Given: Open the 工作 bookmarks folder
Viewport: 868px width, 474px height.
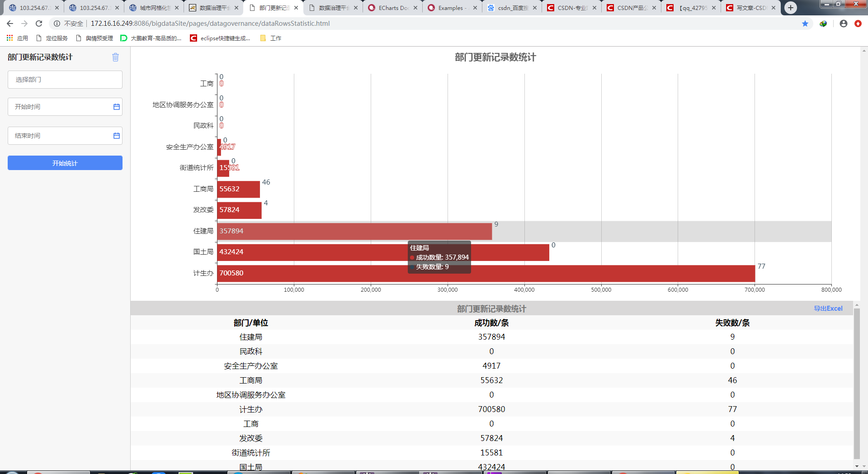Looking at the screenshot, I should [271, 38].
